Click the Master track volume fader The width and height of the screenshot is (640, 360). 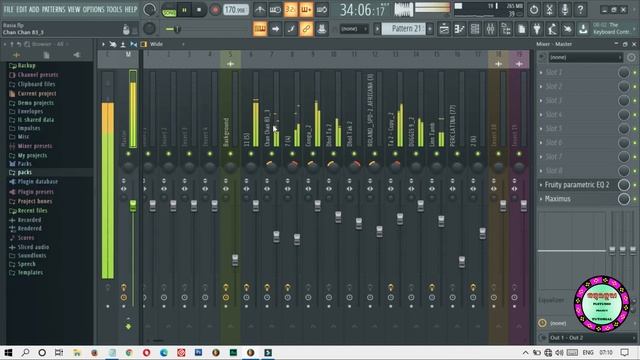pyautogui.click(x=133, y=206)
